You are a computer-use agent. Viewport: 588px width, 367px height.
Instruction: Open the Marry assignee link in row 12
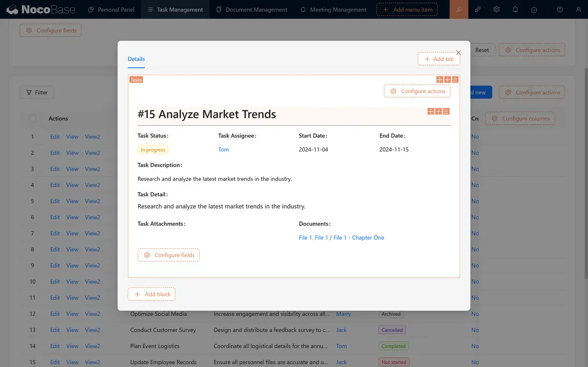point(343,314)
